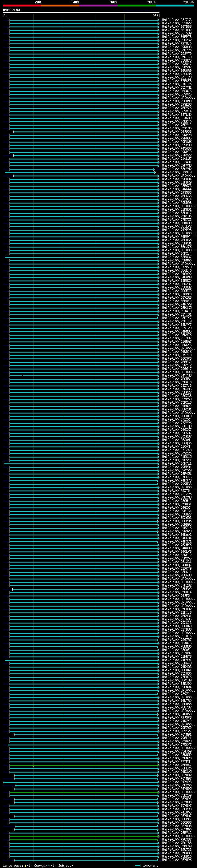The width and height of the screenshot is (197, 868).
Task: Select the UniRef100_Q6CRX7 label
Action: coord(177,819)
